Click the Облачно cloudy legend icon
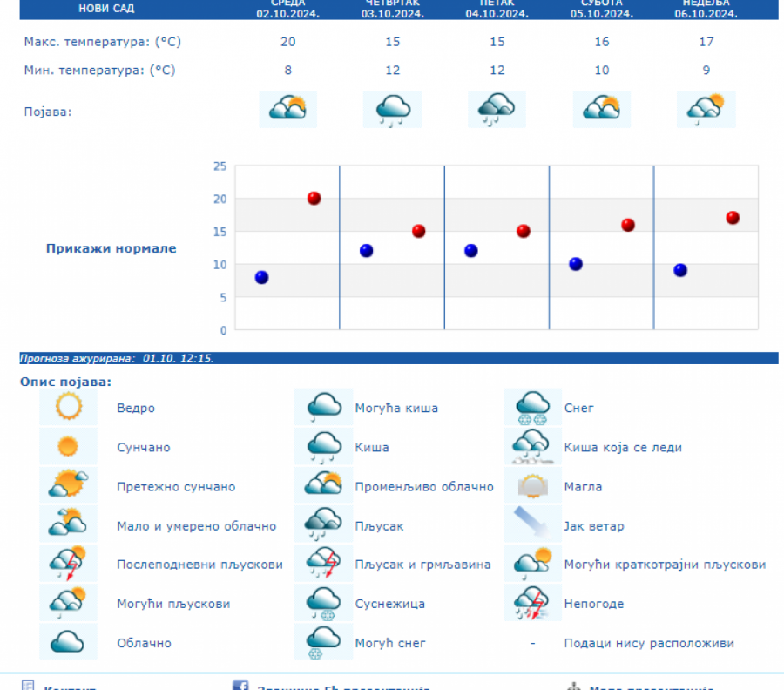Viewport: 784px width, 690px height. (68, 643)
